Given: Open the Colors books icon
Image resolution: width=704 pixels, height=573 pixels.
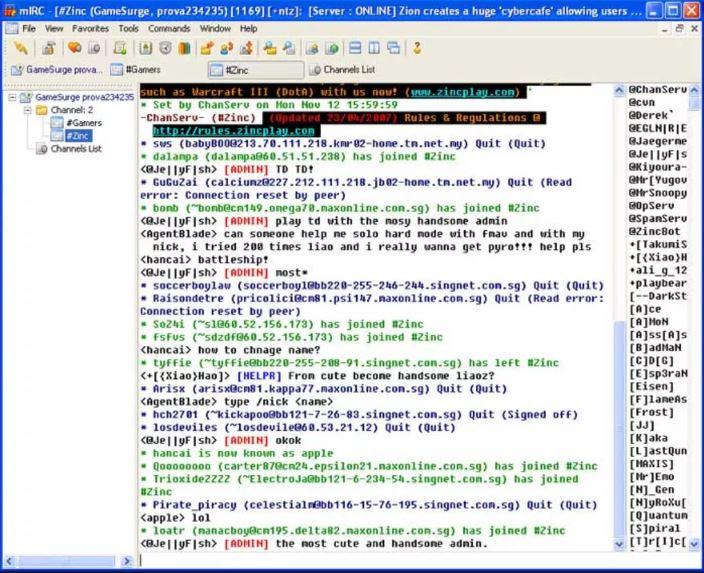Looking at the screenshot, I should tap(185, 48).
